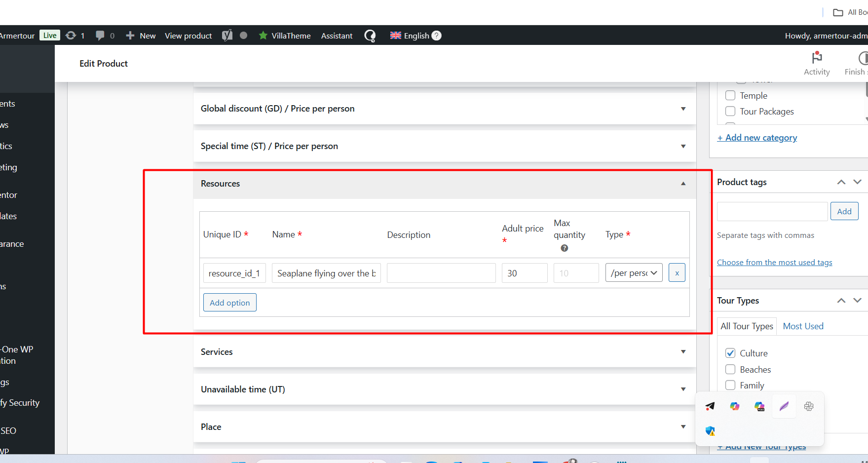Click the Add option button
This screenshot has width=868, height=463.
pos(229,303)
